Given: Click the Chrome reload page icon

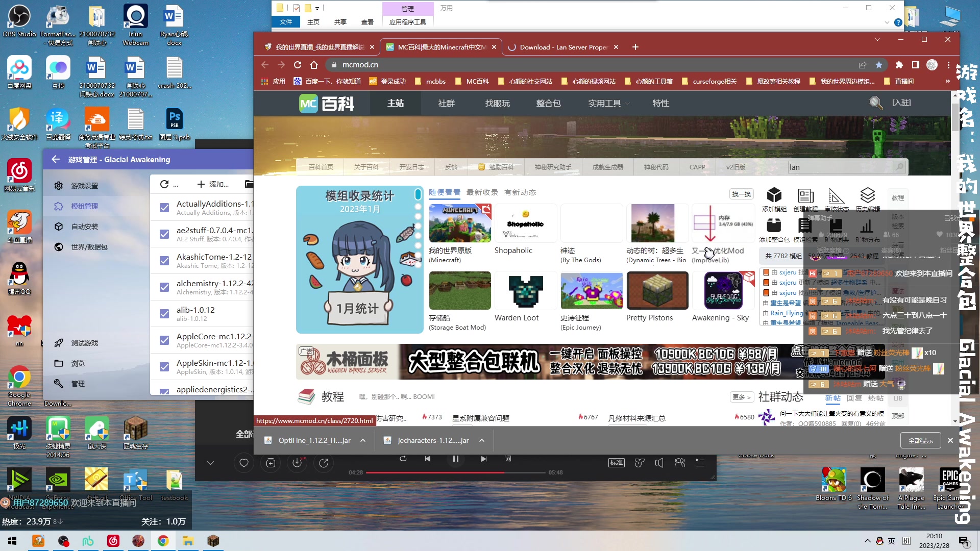Looking at the screenshot, I should [x=298, y=65].
